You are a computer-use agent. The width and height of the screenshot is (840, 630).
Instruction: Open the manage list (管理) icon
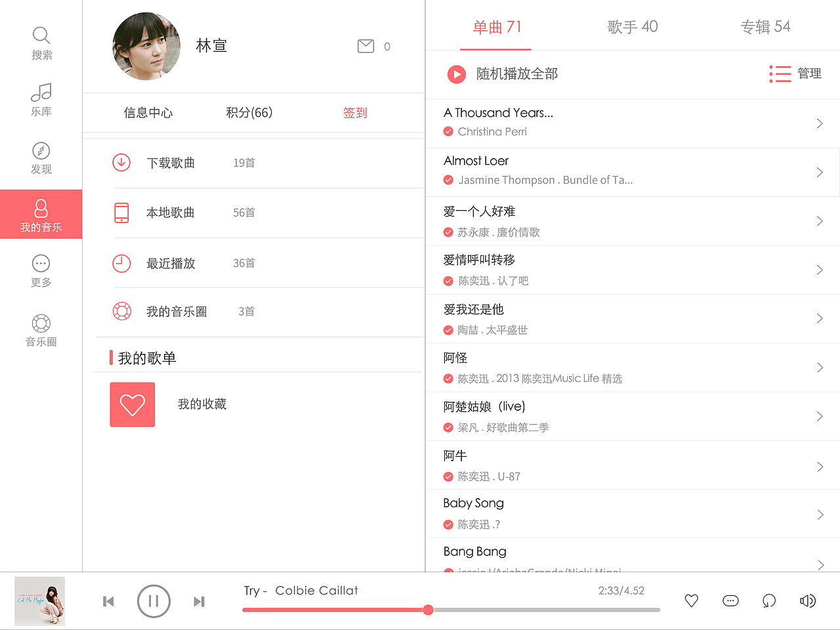tap(780, 73)
